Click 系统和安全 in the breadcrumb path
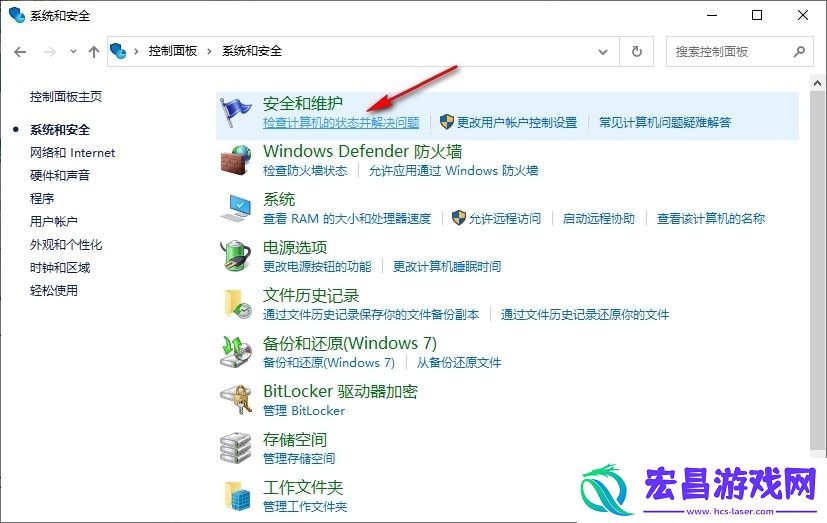Viewport: 827px width, 523px height. (x=252, y=51)
